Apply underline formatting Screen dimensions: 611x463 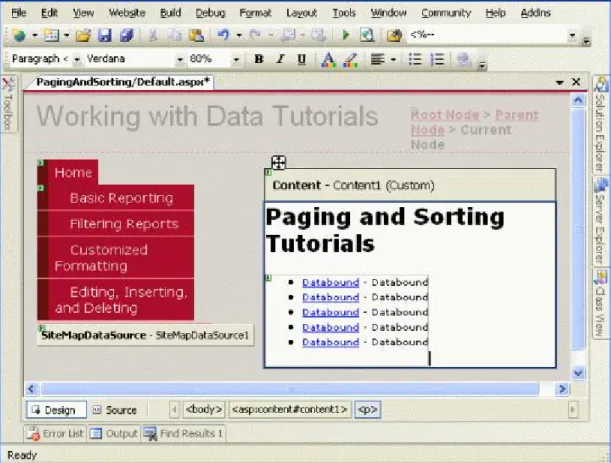[301, 59]
